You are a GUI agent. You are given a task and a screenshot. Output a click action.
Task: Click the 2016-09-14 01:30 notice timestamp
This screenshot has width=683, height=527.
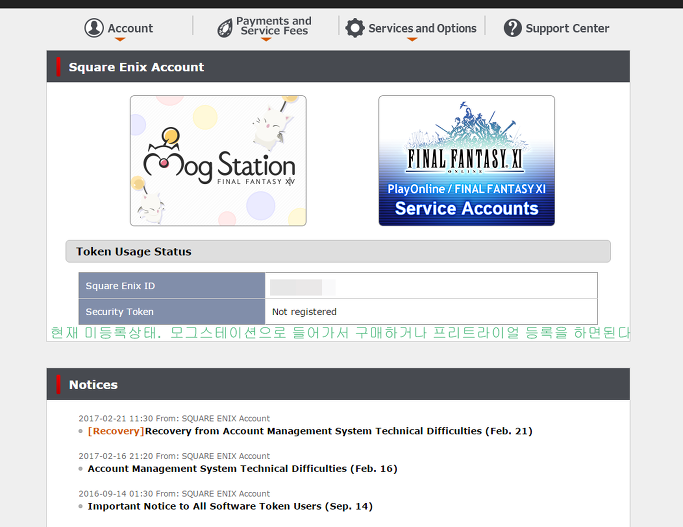115,493
